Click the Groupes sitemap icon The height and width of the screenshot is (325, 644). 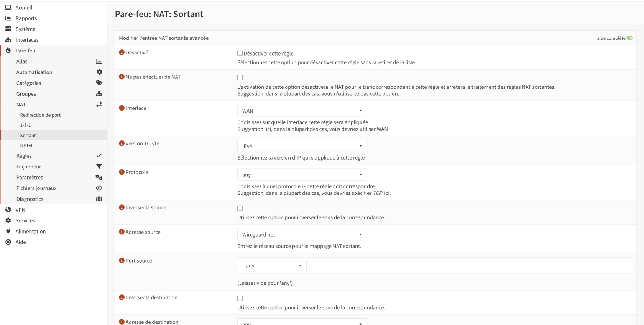point(99,94)
